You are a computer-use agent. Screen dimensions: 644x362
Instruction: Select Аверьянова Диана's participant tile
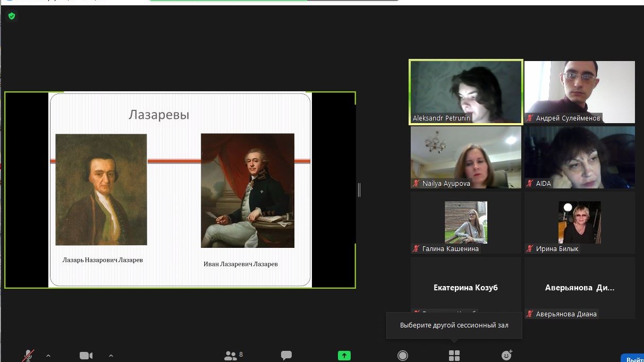click(x=580, y=288)
